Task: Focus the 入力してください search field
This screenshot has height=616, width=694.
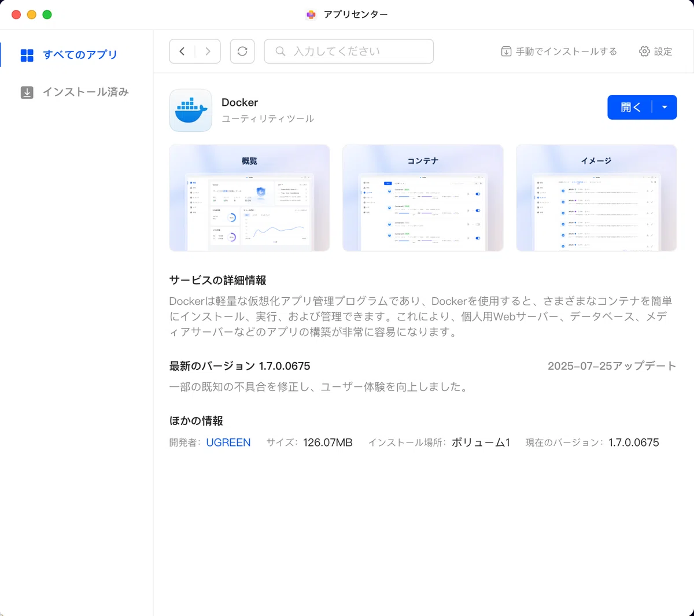Action: pyautogui.click(x=349, y=51)
